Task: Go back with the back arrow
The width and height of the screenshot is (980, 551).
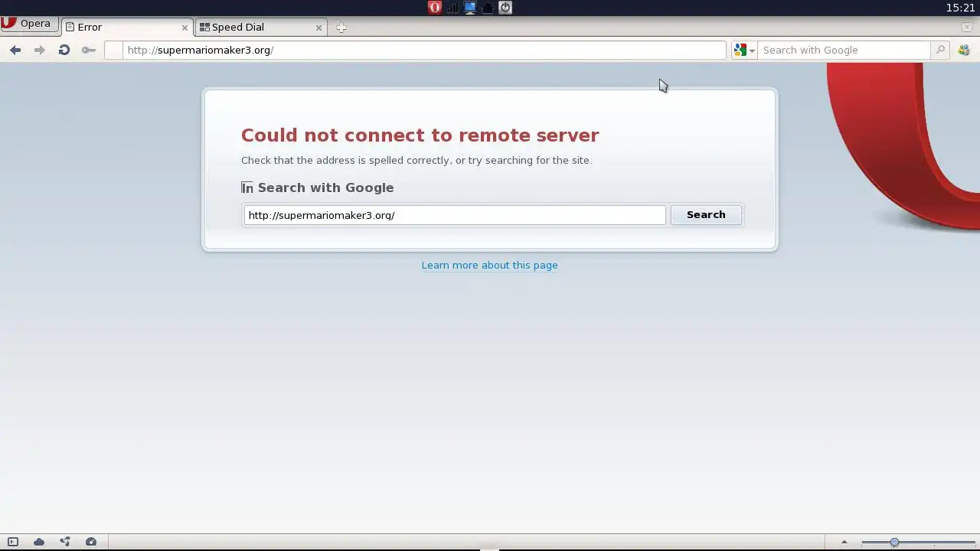Action: (x=15, y=50)
